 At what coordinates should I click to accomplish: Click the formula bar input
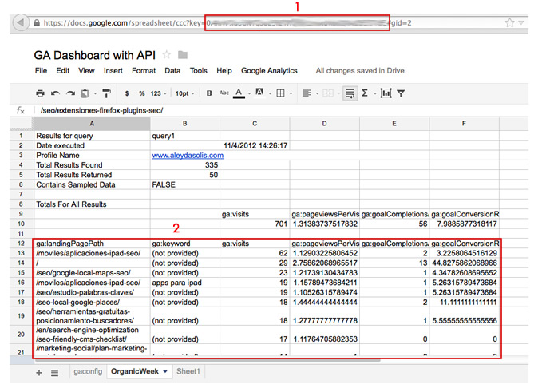pos(281,110)
